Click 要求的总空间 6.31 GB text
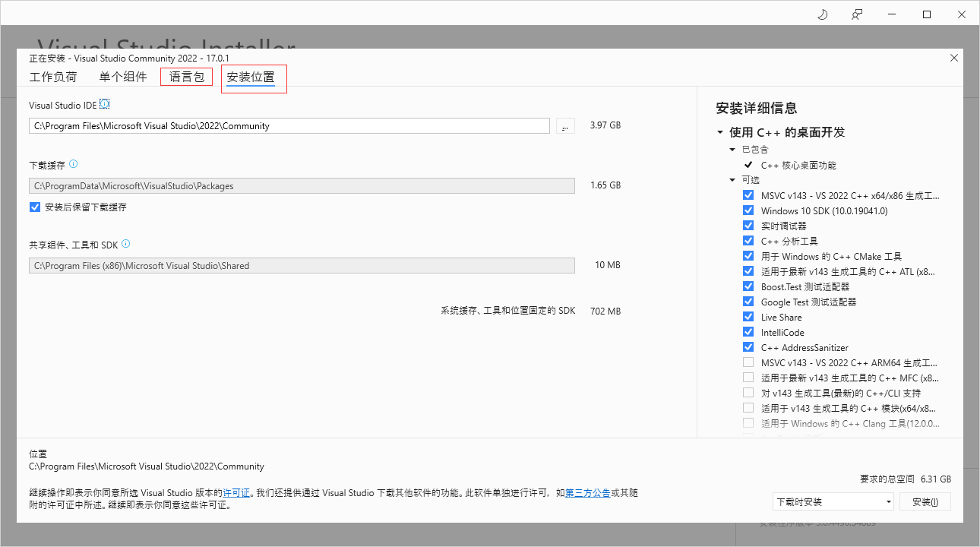Image resolution: width=980 pixels, height=547 pixels. tap(906, 479)
